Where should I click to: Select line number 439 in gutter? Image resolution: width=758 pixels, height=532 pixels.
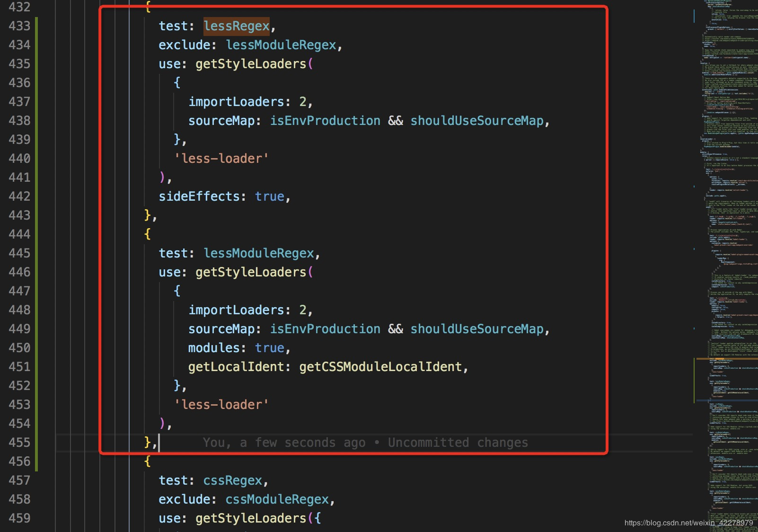point(19,140)
